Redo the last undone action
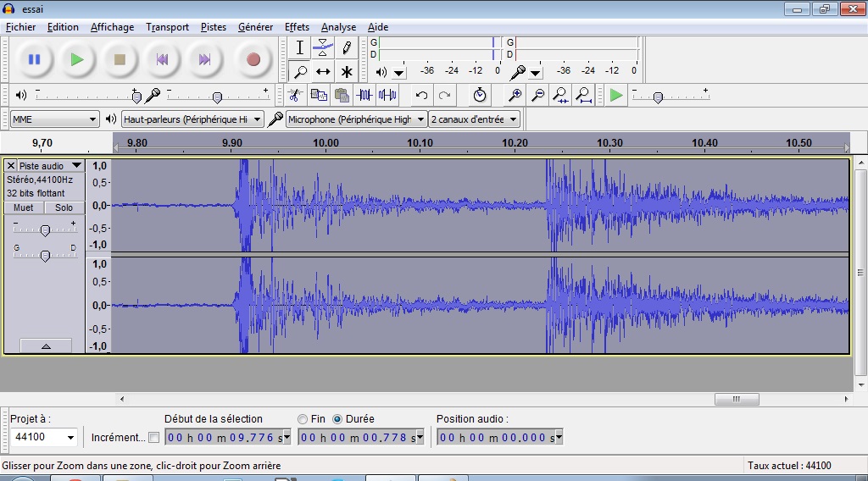Viewport: 868px width, 481px height. click(x=444, y=95)
